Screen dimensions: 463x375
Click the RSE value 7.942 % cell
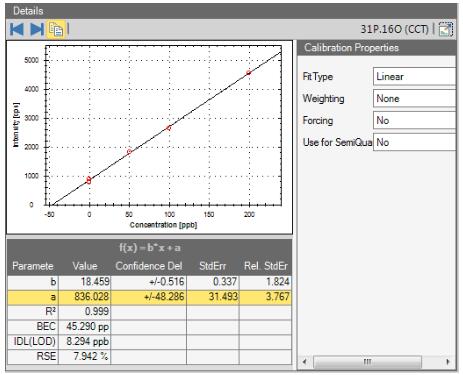(85, 356)
